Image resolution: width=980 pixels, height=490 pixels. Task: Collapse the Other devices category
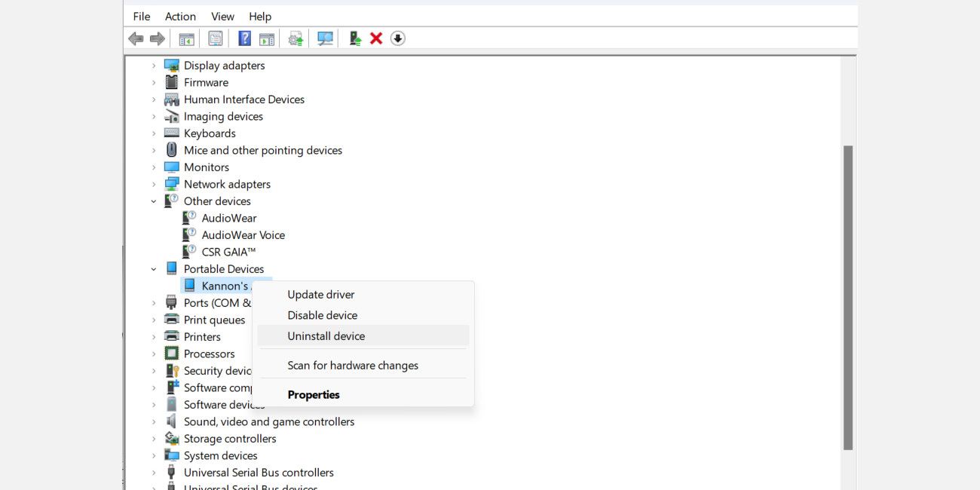click(x=154, y=201)
